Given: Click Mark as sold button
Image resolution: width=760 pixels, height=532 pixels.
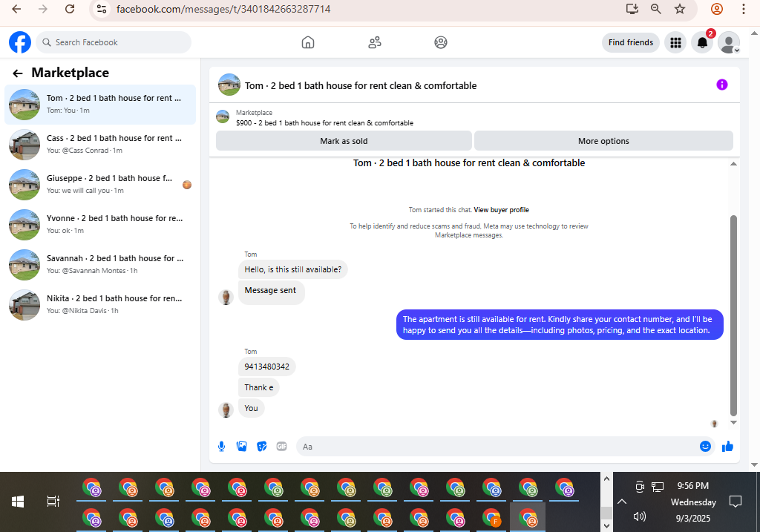Looking at the screenshot, I should pyautogui.click(x=344, y=141).
